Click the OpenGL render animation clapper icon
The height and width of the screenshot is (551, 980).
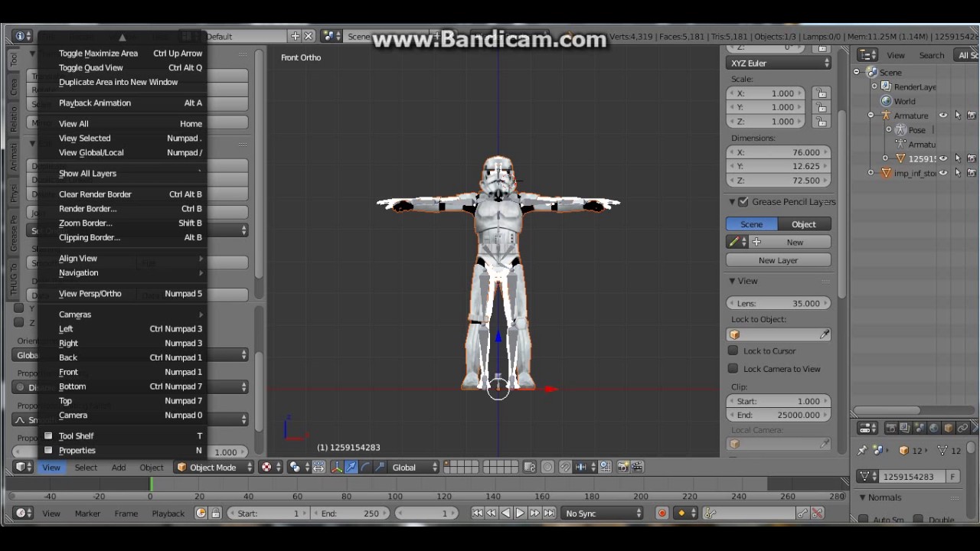(x=636, y=467)
